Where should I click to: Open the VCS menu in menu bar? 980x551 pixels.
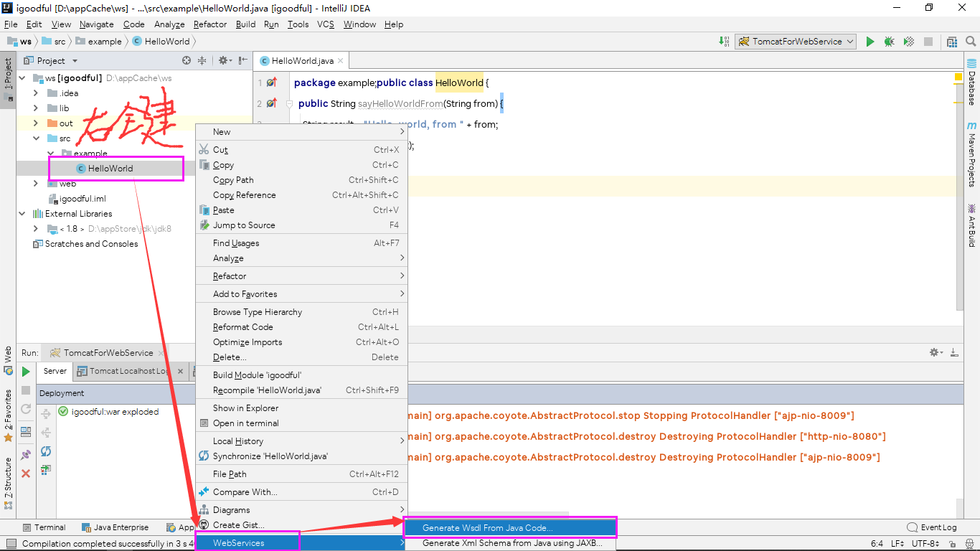[x=326, y=24]
